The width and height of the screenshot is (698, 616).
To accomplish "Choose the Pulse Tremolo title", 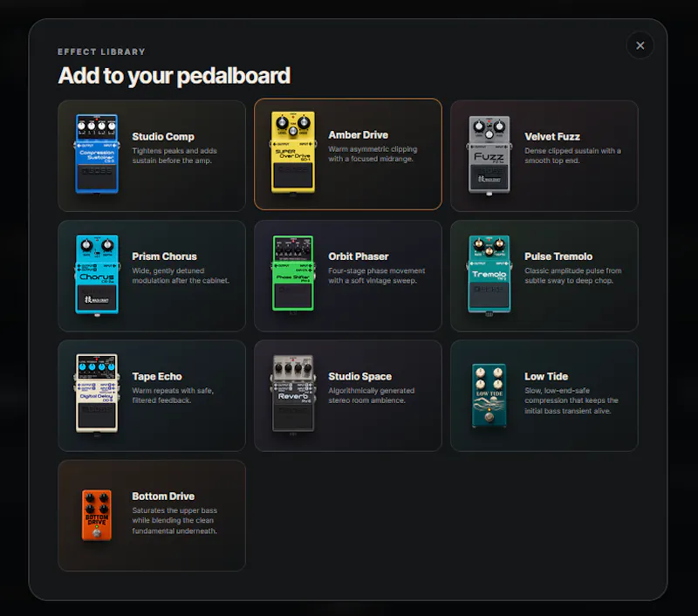I will tap(558, 257).
